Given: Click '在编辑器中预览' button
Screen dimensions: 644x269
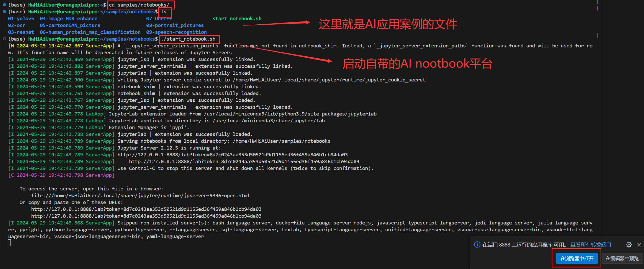Looking at the screenshot, I should coord(622,259).
